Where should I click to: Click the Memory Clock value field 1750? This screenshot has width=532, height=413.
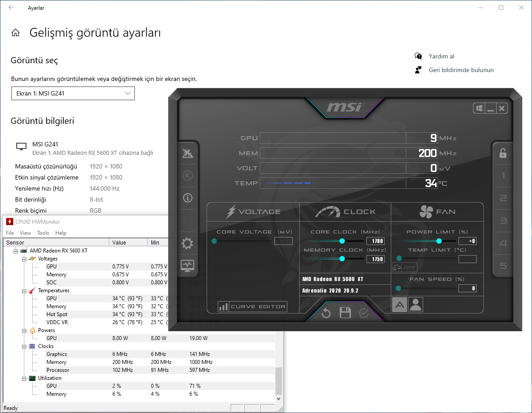pos(375,259)
